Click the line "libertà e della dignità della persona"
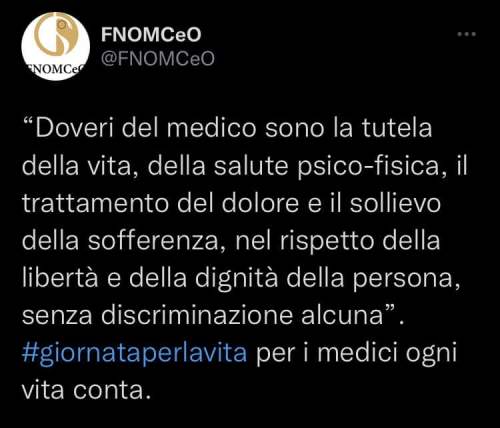 [x=238, y=278]
